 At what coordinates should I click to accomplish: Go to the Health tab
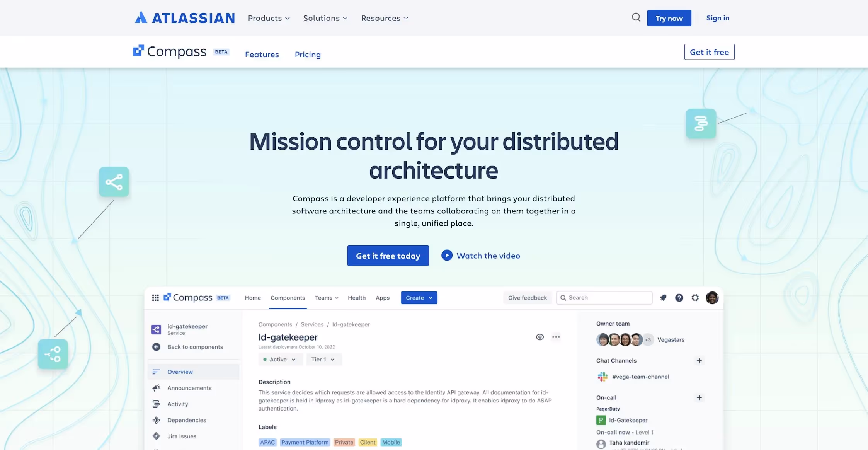pyautogui.click(x=357, y=298)
